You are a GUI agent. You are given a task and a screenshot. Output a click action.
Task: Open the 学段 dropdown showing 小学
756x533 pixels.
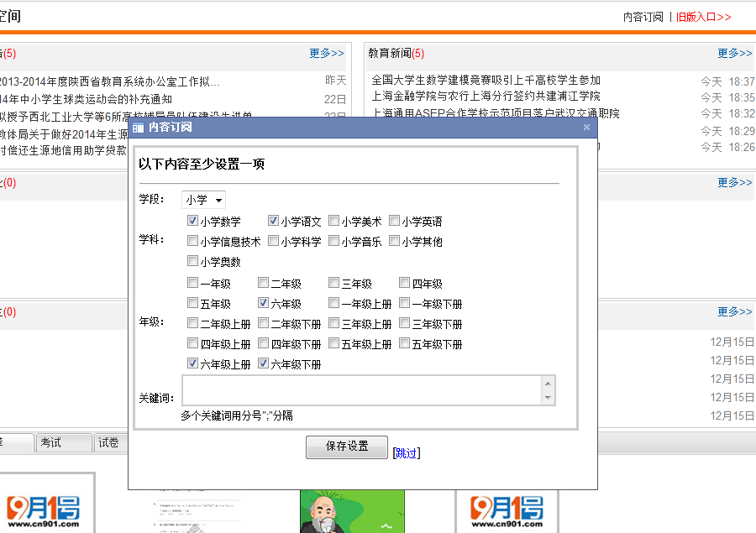pyautogui.click(x=203, y=200)
